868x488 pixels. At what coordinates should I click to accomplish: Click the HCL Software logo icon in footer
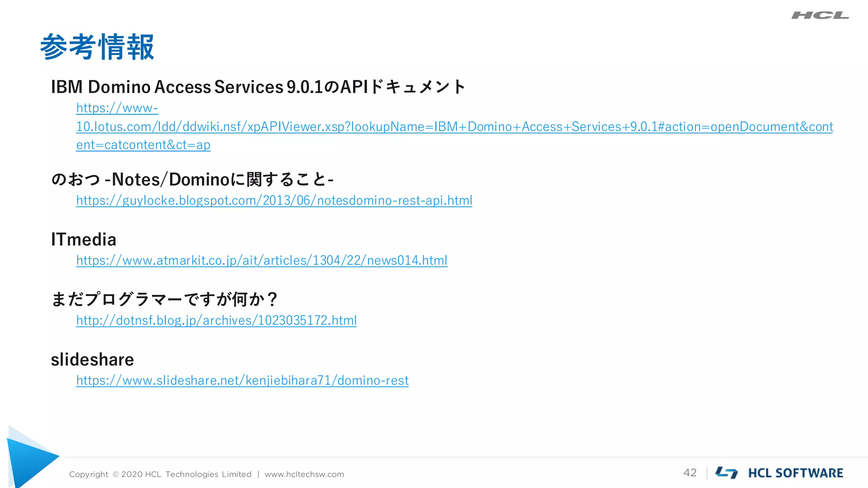pos(726,473)
